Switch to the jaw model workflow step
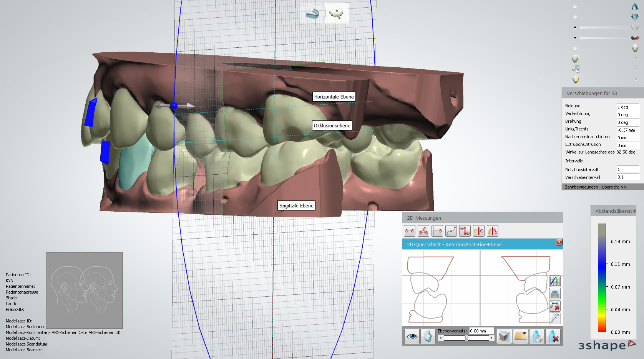The width and height of the screenshot is (644, 359). 313,14
